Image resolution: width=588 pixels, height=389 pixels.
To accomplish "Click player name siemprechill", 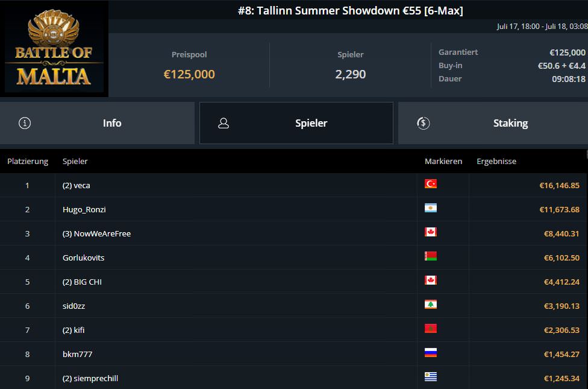I will pyautogui.click(x=90, y=378).
